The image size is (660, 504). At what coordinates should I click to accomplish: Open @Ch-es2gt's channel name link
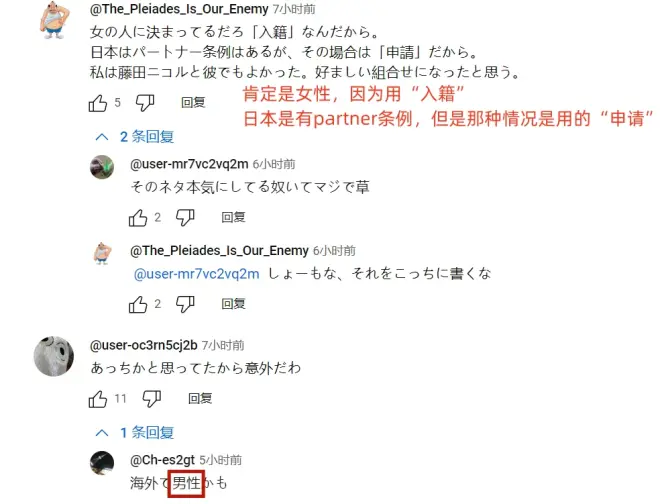(x=162, y=460)
